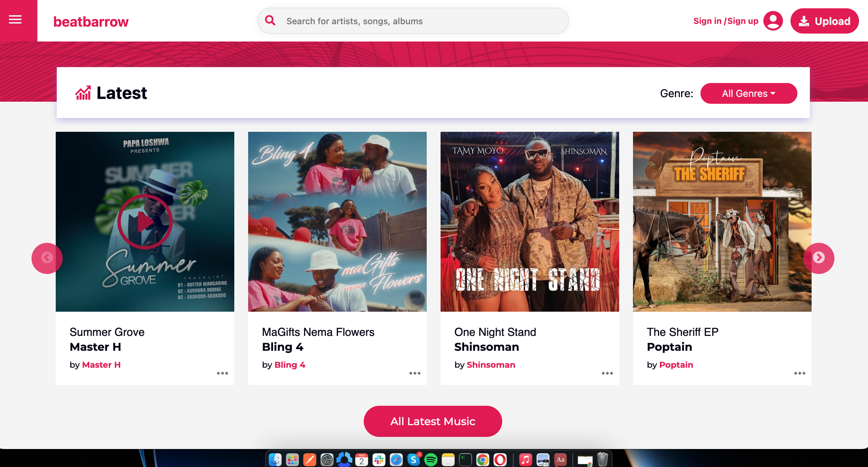Advance to the next carousel slide

[819, 258]
